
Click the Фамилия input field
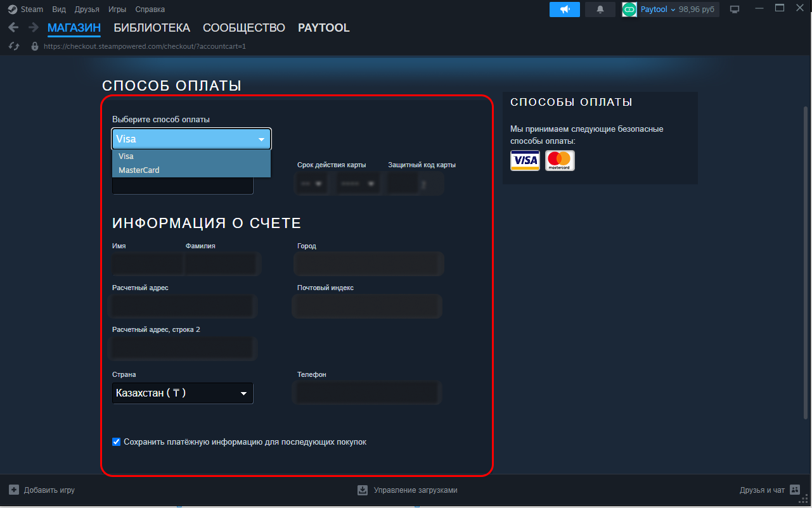tap(221, 264)
